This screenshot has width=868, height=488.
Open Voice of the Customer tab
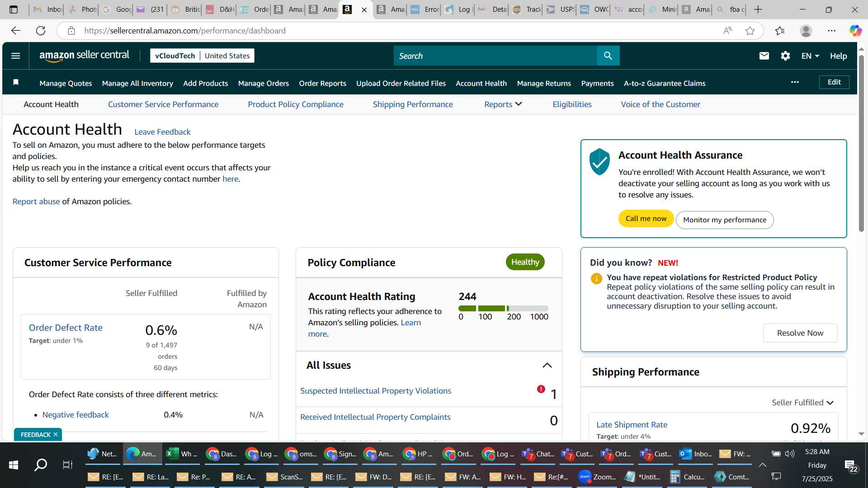tap(660, 104)
